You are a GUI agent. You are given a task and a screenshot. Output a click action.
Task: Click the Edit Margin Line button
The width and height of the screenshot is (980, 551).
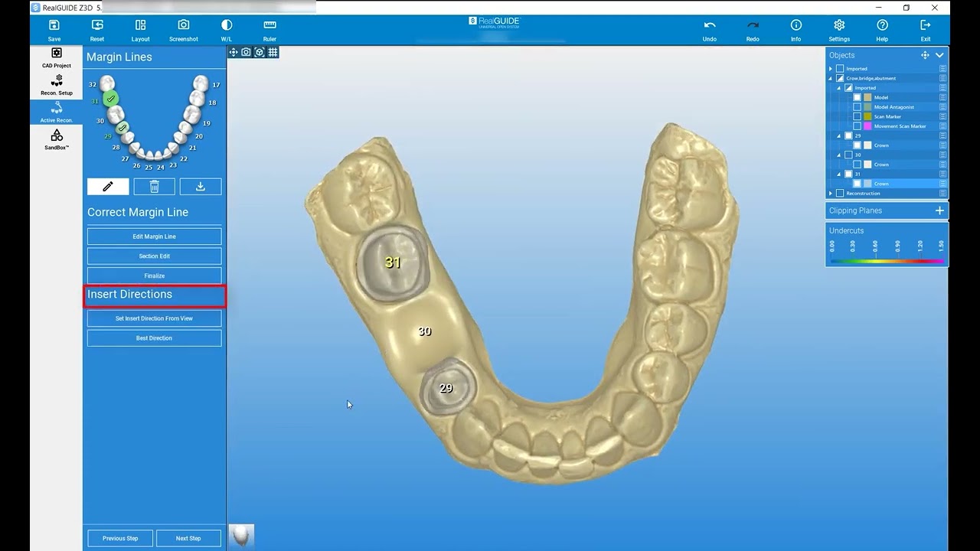154,236
